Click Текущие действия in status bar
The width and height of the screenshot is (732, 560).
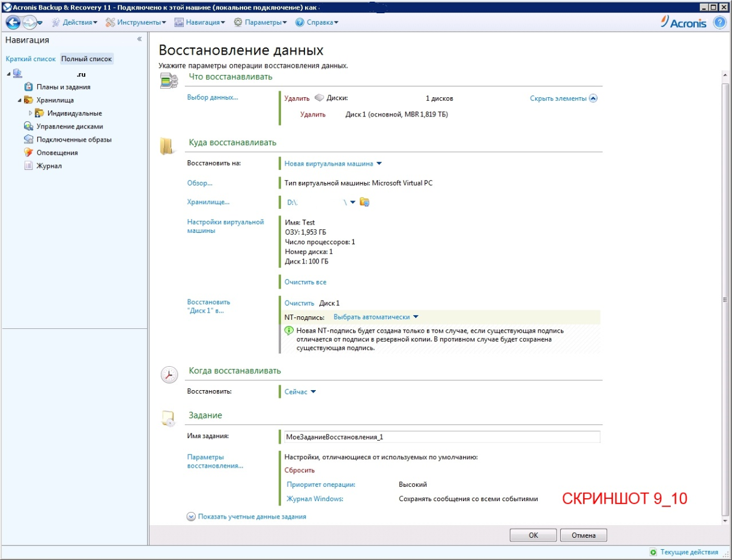coord(689,552)
